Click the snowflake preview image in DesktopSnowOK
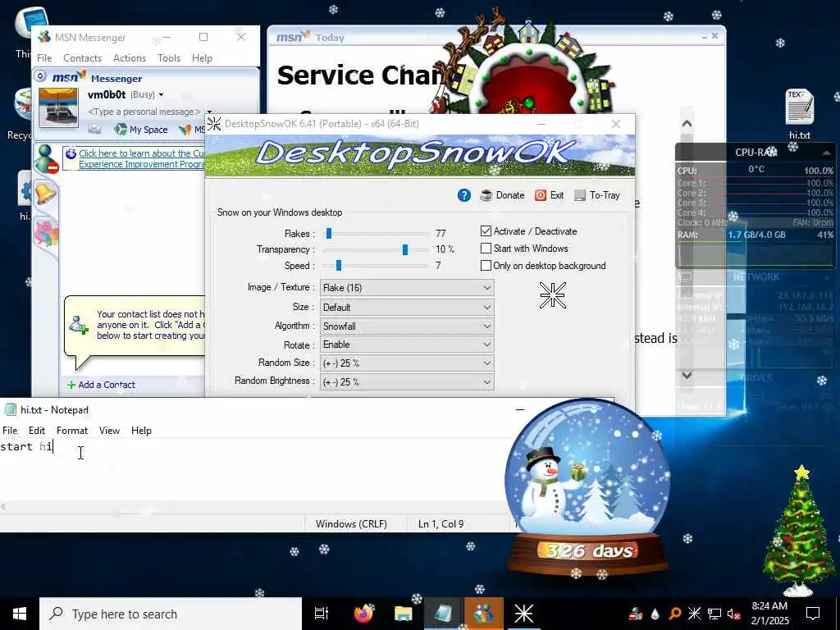The width and height of the screenshot is (840, 630). (552, 295)
